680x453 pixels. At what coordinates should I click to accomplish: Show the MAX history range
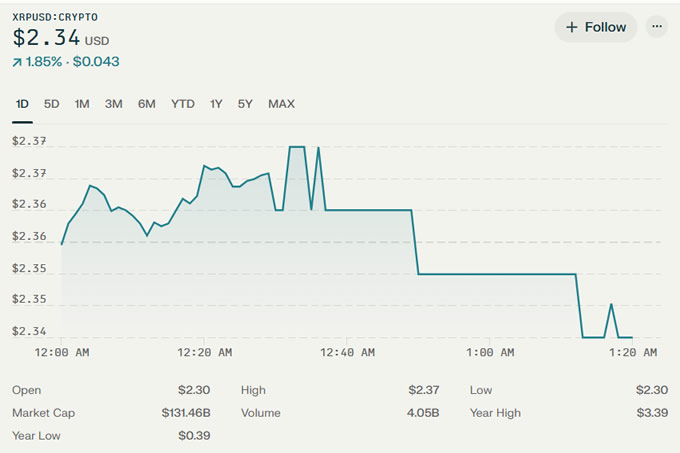(281, 104)
